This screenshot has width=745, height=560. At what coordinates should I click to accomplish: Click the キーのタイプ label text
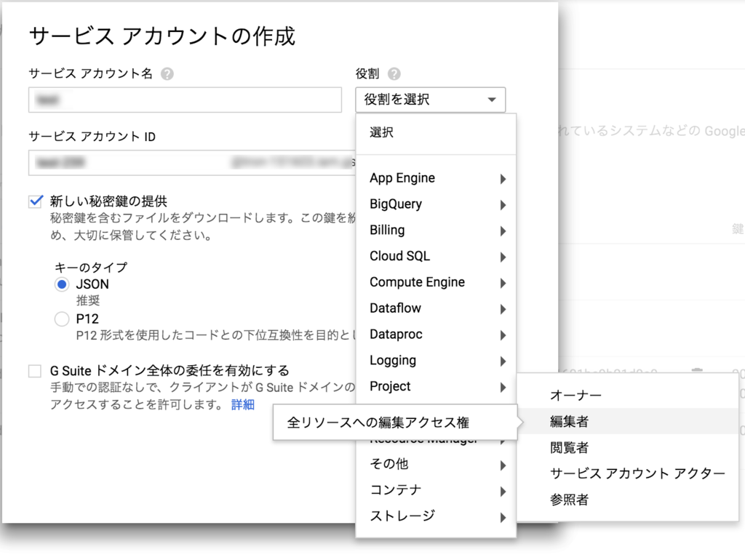click(91, 268)
